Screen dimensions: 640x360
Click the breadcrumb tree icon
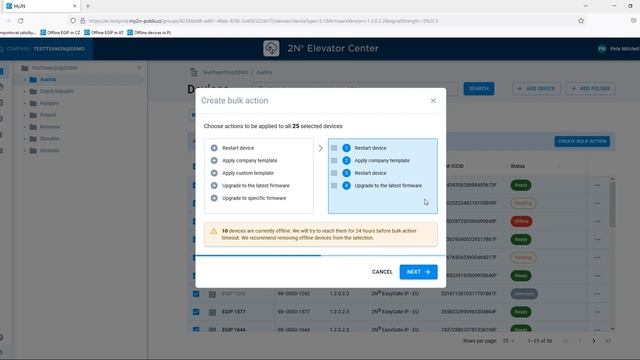tap(194, 72)
